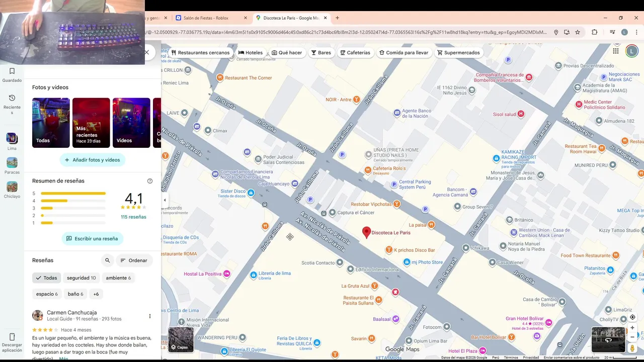The image size is (644, 362).
Task: Select the Todas review filter chip
Action: tap(46, 278)
